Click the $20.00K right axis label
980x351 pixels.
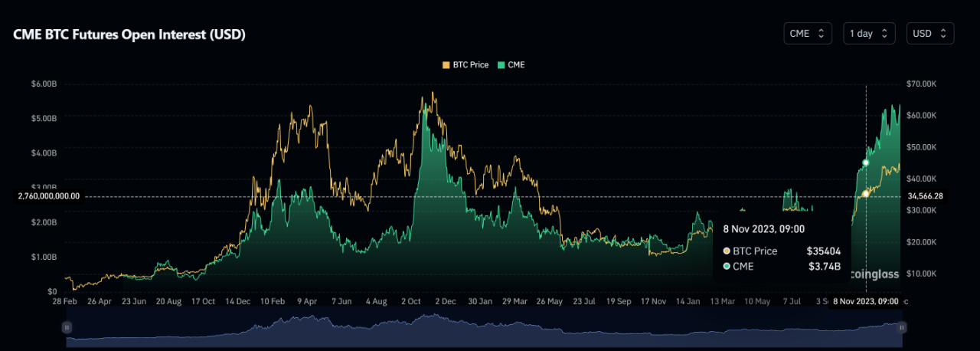(x=923, y=241)
